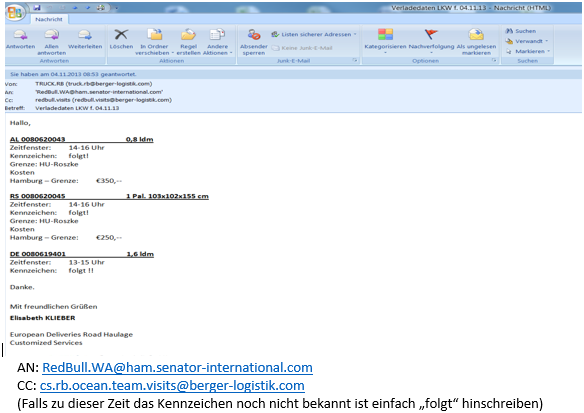584x413 pixels.
Task: Click the recipient address in the An field
Action: (x=99, y=92)
